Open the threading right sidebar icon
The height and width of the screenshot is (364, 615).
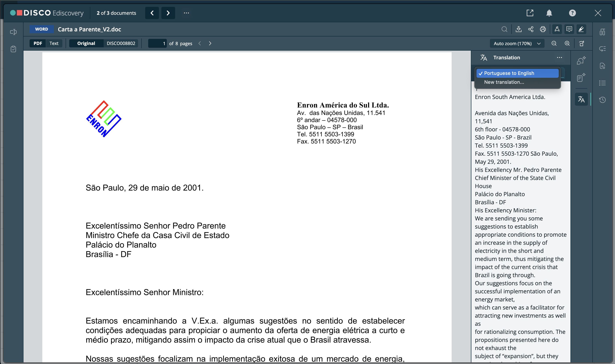[x=602, y=49]
